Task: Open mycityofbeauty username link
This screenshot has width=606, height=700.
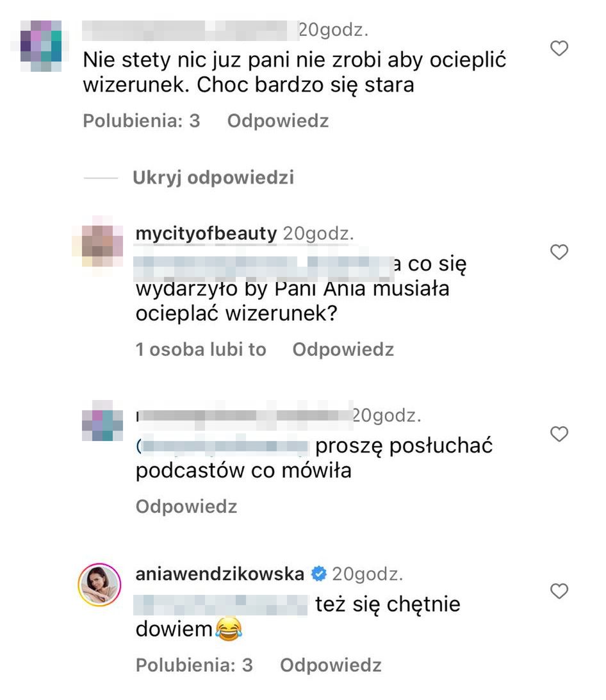Action: (206, 234)
